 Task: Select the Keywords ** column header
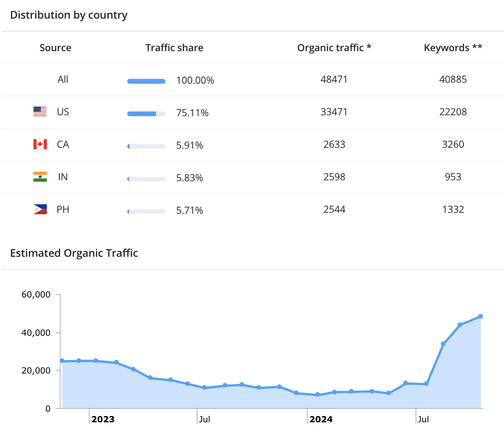click(453, 48)
